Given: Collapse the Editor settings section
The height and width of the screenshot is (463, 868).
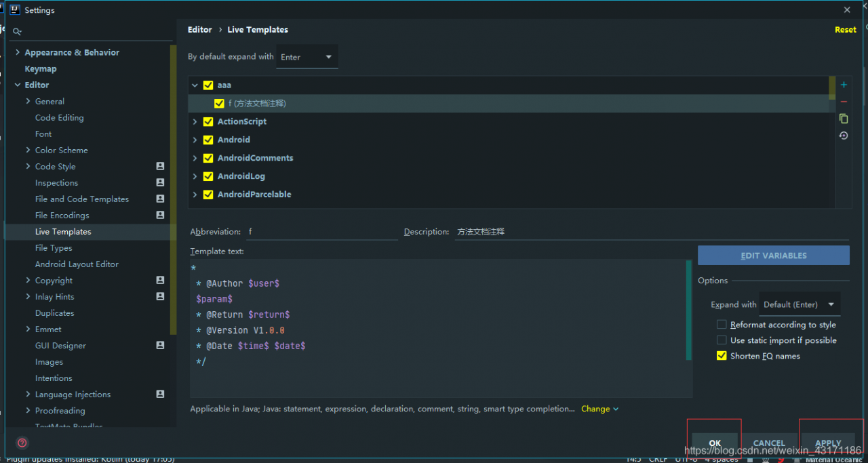Looking at the screenshot, I should click(x=18, y=85).
